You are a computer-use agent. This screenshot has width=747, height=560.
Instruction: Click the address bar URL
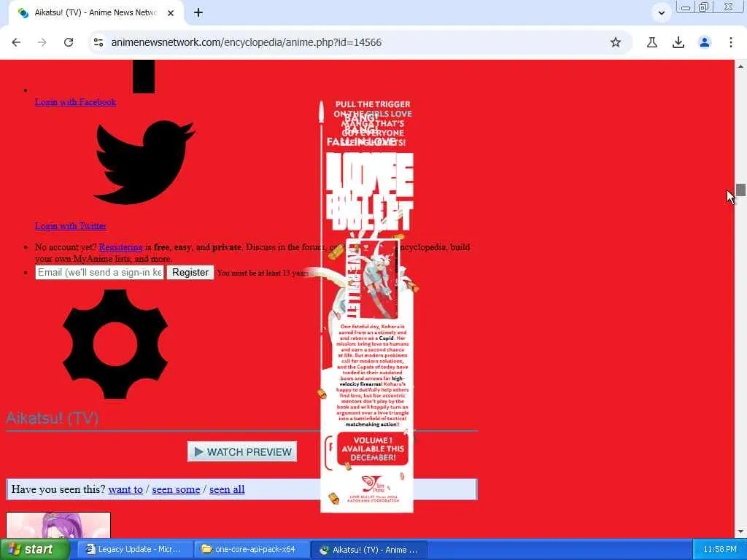(247, 42)
